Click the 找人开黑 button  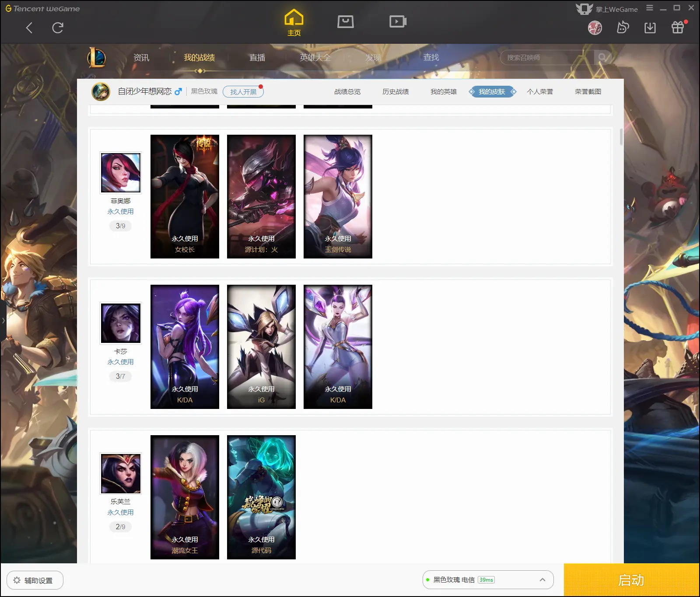[243, 91]
